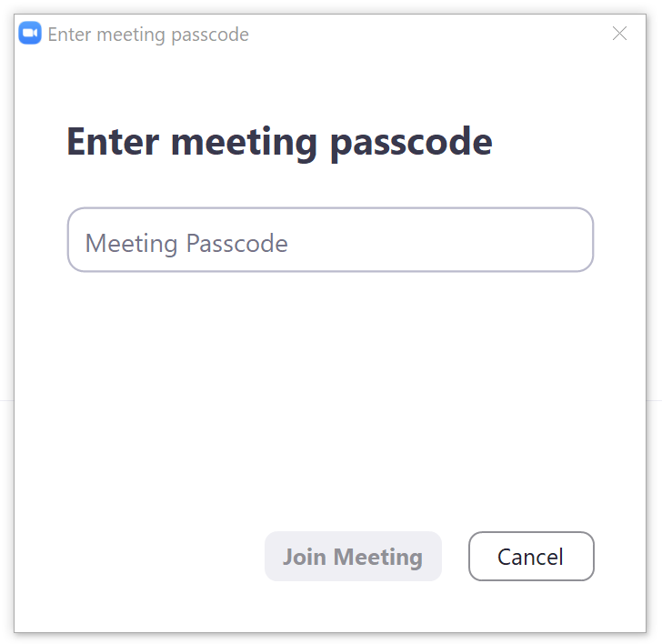Click the 'Meeting Passcode' placeholder text

pos(186,244)
